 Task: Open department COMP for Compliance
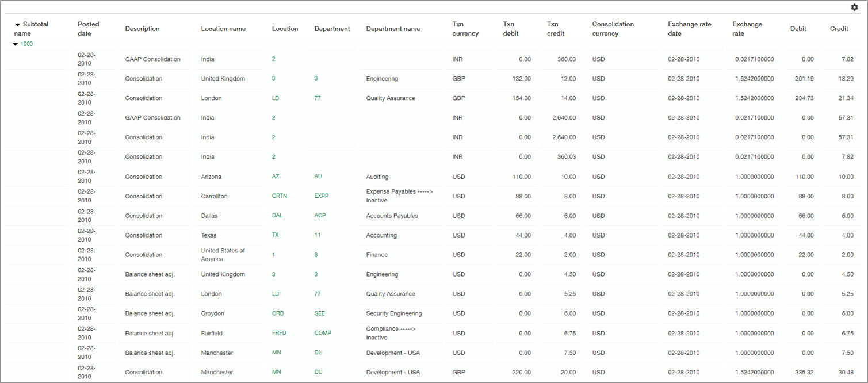click(x=322, y=332)
